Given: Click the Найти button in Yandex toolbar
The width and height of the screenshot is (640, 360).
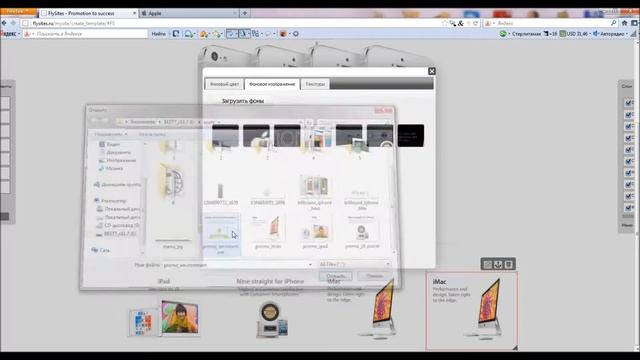Looking at the screenshot, I should pyautogui.click(x=158, y=34).
